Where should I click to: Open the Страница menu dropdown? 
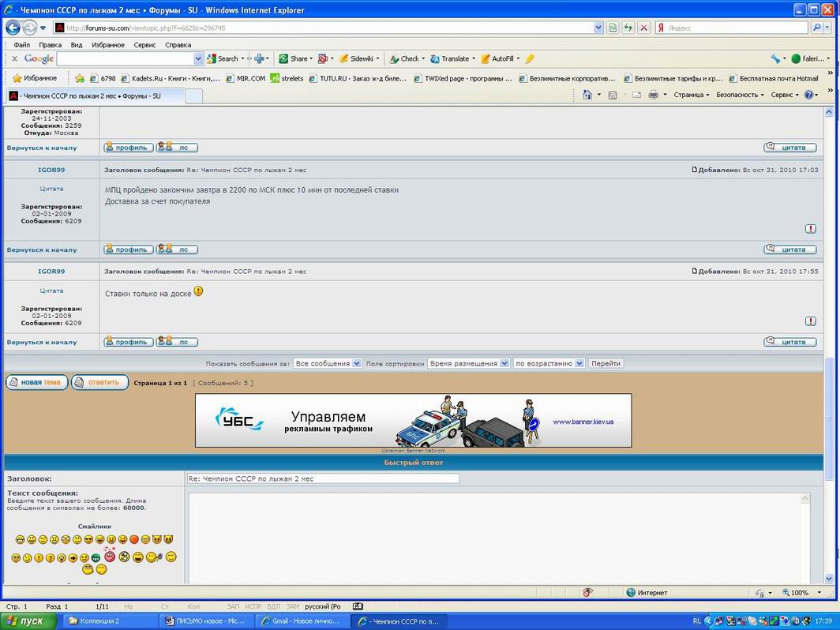point(691,95)
